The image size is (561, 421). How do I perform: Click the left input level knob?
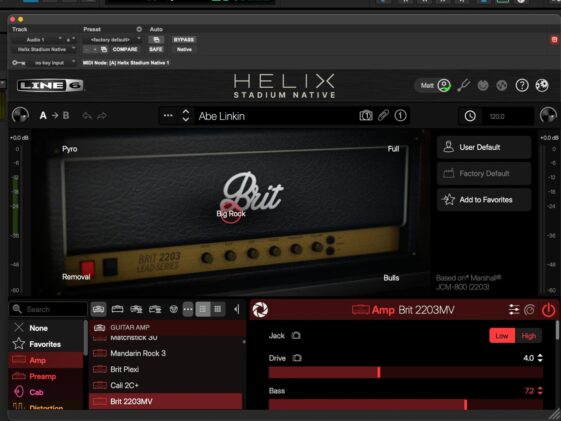[x=20, y=116]
